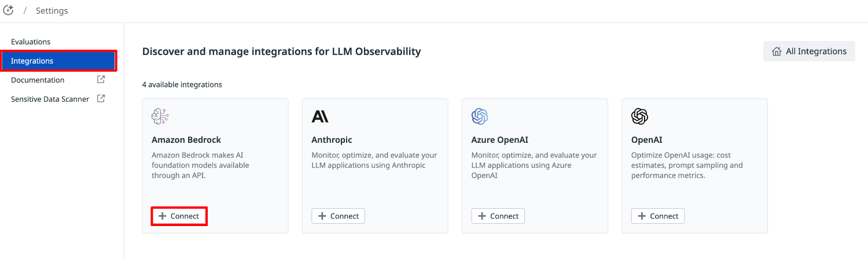Click the OpenAI logo icon

click(x=639, y=117)
